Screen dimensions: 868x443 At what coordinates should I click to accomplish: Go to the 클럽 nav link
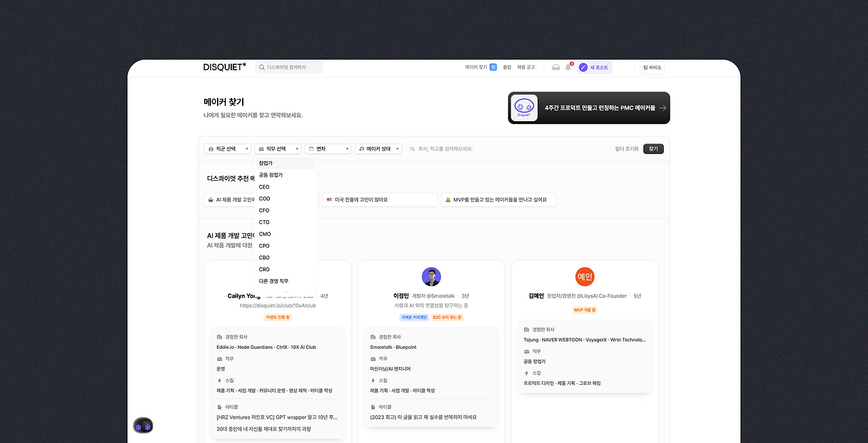(507, 67)
